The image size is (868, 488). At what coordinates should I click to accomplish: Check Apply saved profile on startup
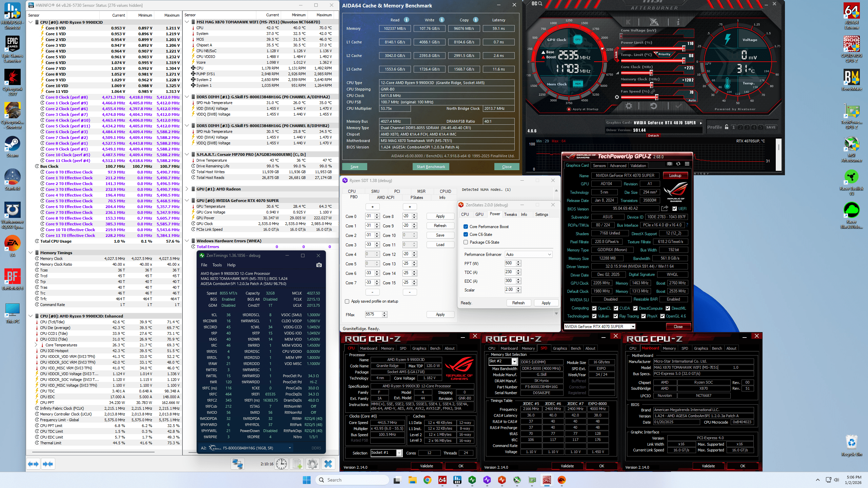pos(347,301)
